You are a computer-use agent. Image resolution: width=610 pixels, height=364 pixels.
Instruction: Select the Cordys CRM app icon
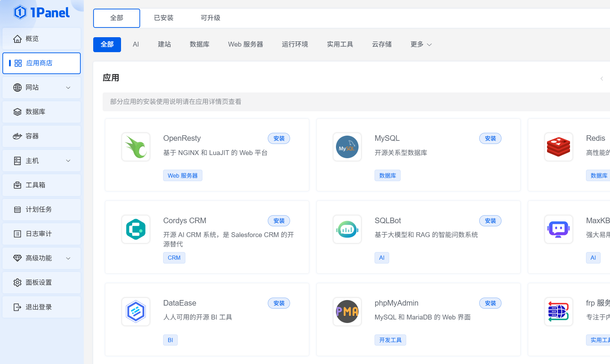(x=136, y=229)
